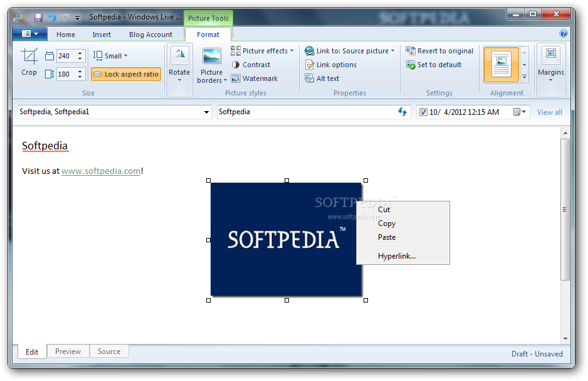
Task: Open Customize Quick Access Toolbar arrow
Action: pyautogui.click(x=77, y=18)
